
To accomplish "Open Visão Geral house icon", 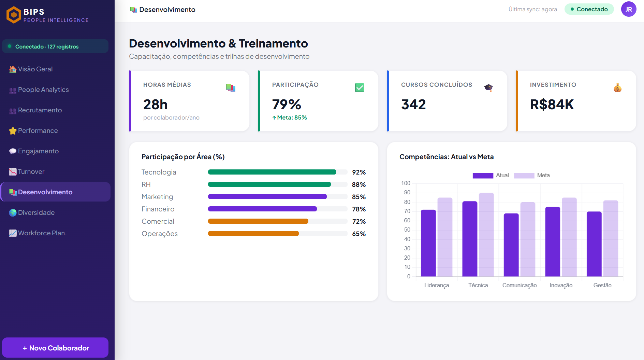I will click(13, 69).
